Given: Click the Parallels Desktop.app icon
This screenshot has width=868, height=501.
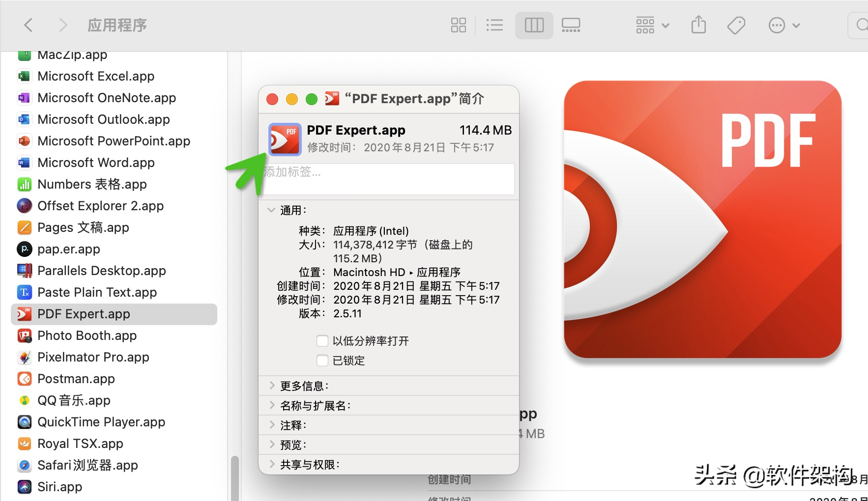Looking at the screenshot, I should click(x=24, y=271).
